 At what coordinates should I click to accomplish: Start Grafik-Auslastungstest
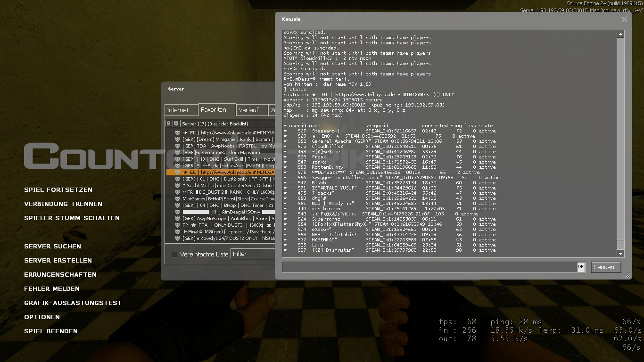[x=73, y=303]
